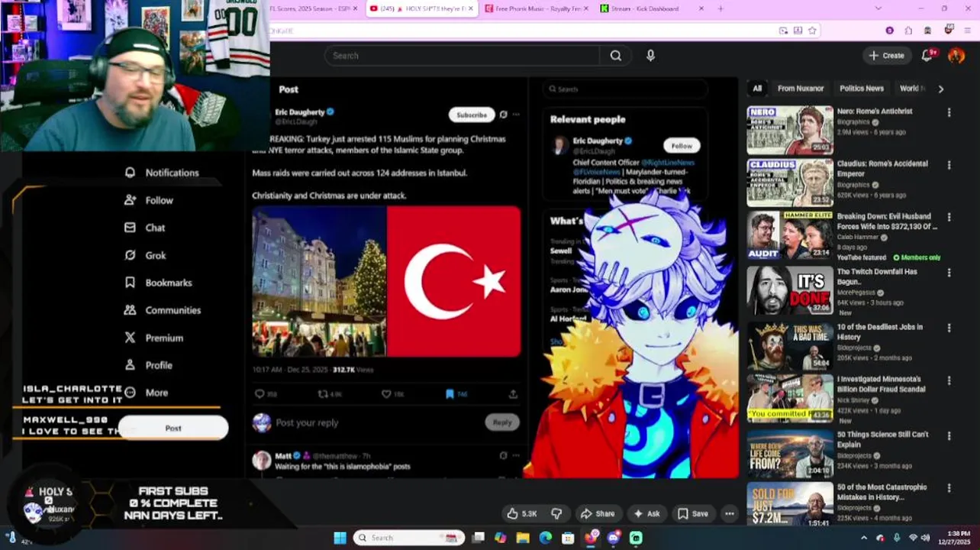Click the post's share upload icon
The image size is (980, 550).
click(513, 394)
